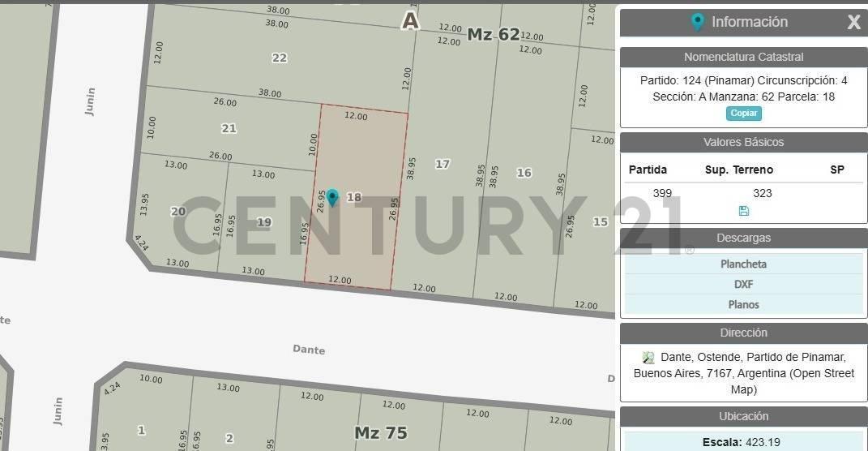Click the Dante, Ostende address text
The width and height of the screenshot is (868, 451).
coord(744,373)
